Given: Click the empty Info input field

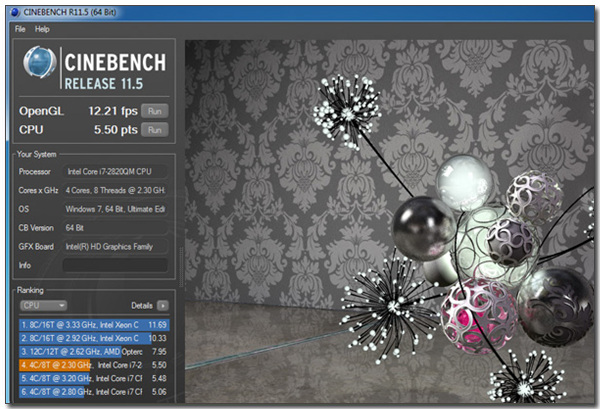Looking at the screenshot, I should (x=115, y=265).
